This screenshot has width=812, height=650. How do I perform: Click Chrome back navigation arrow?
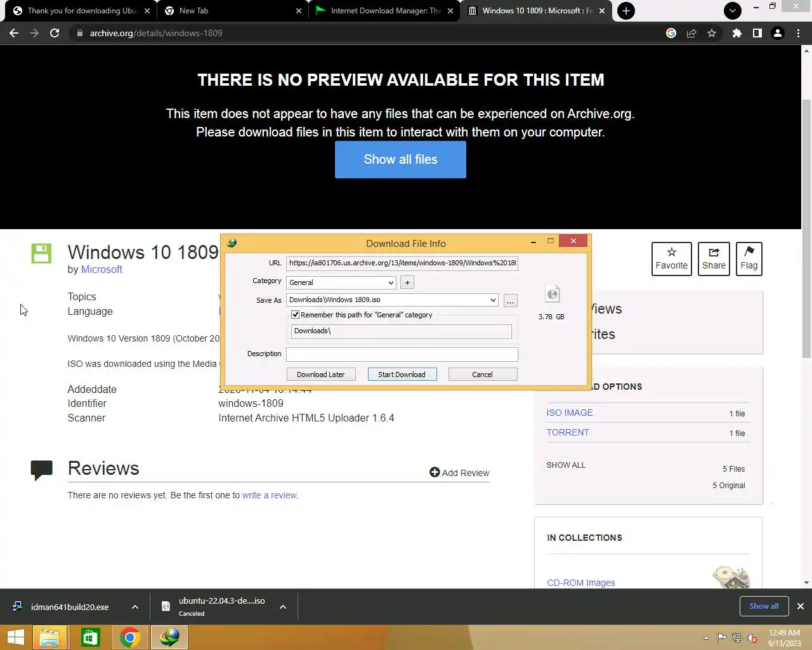(x=14, y=33)
